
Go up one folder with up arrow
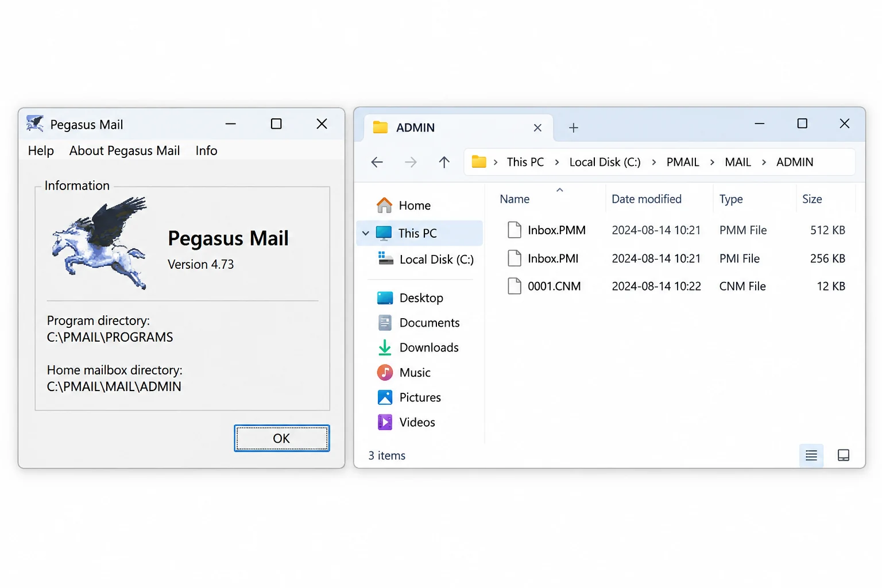tap(444, 162)
